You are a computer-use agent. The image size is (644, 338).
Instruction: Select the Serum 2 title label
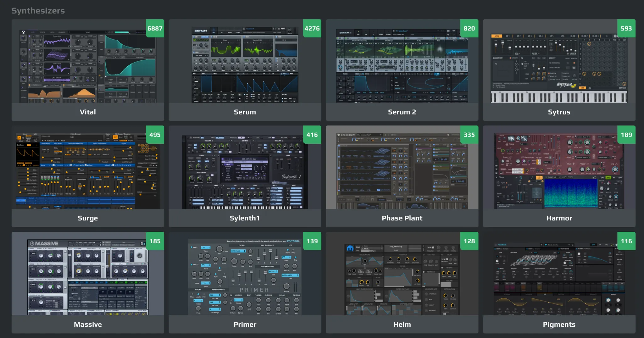[402, 112]
